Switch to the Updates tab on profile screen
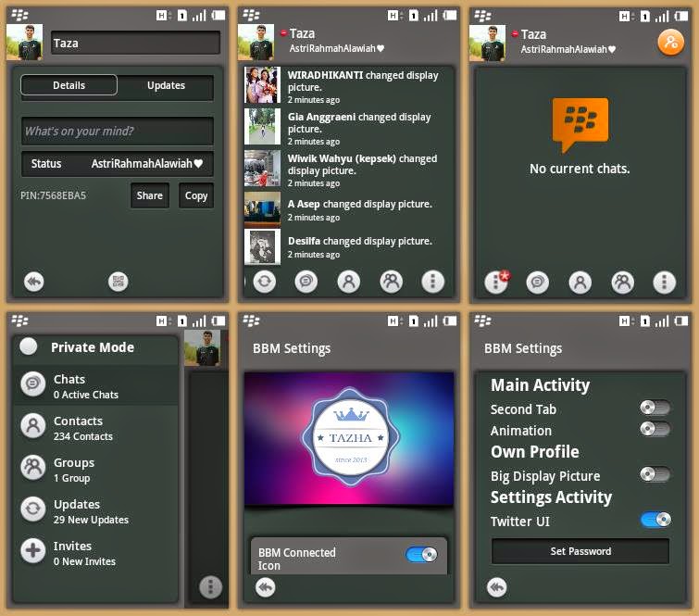Image resolution: width=699 pixels, height=616 pixels. (x=166, y=85)
